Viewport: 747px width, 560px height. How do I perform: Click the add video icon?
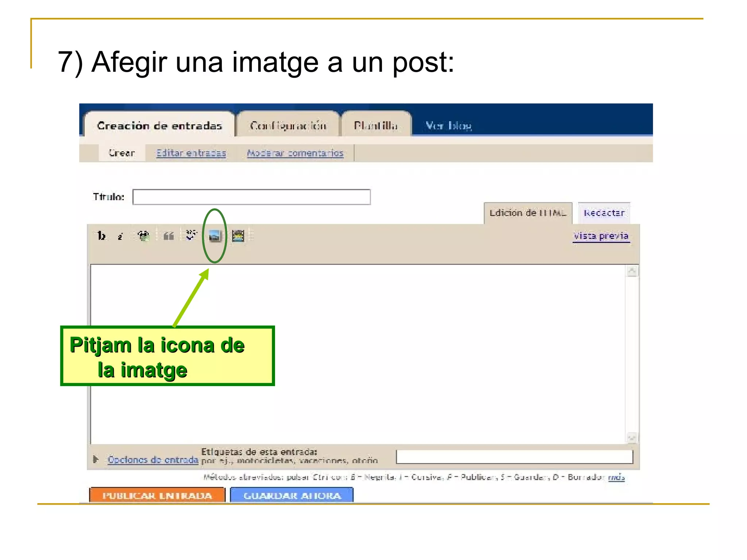(238, 236)
